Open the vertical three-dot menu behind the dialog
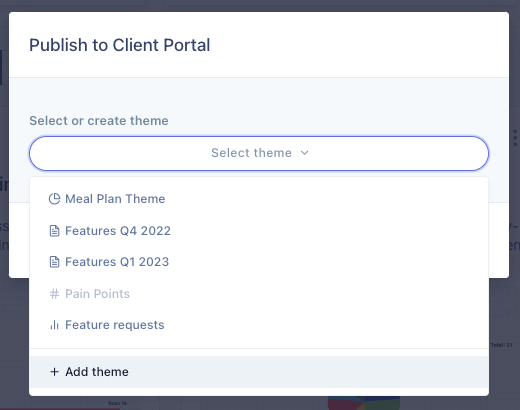The height and width of the screenshot is (410, 520). (x=515, y=138)
